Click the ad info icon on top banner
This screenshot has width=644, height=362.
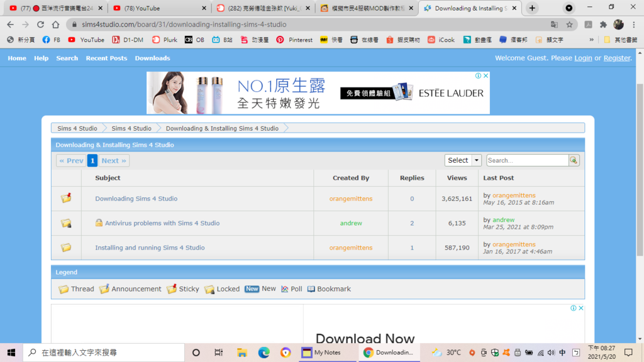coord(478,75)
